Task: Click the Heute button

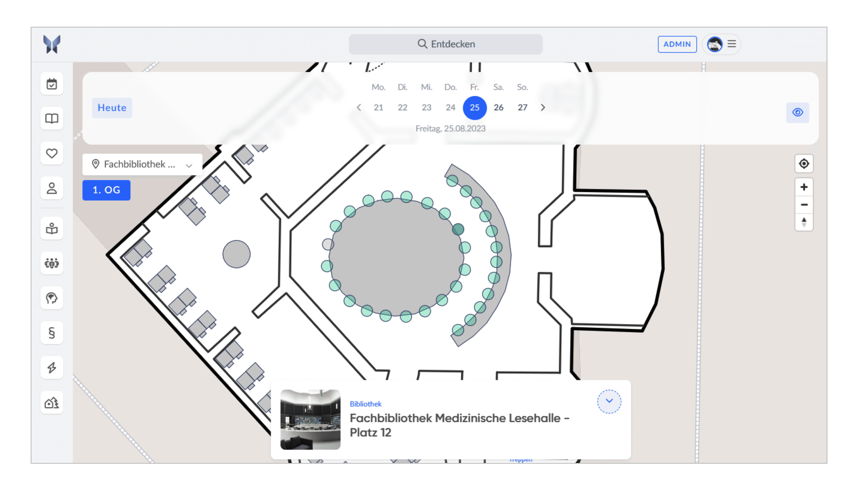Action: point(112,108)
